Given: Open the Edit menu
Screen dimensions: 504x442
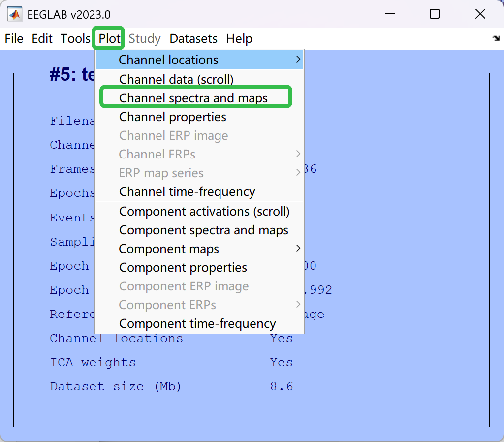Looking at the screenshot, I should pos(42,38).
